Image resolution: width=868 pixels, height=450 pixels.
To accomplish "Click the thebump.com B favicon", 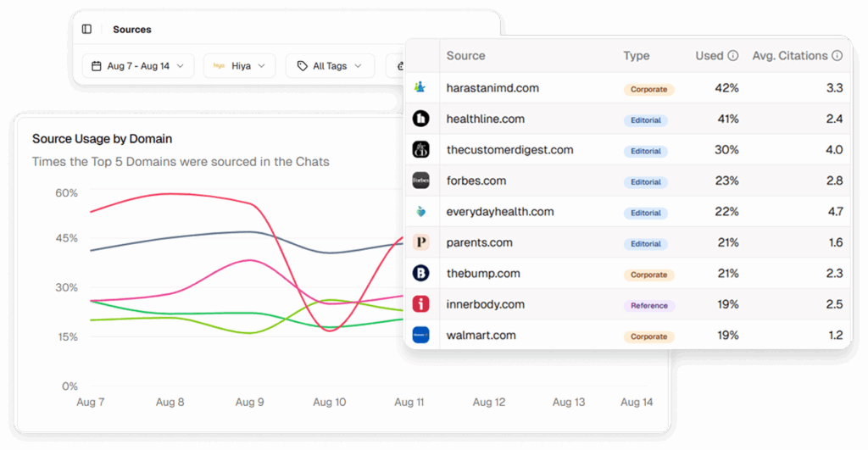I will point(420,273).
